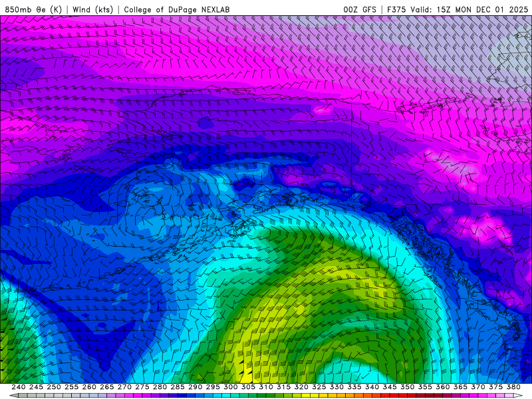Select the 335 color scale number

354,387
